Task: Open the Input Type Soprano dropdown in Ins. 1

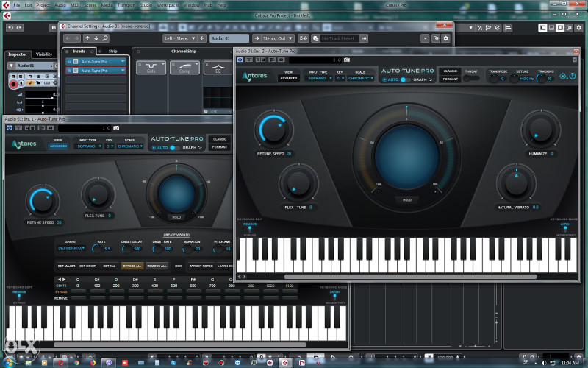Action: pyautogui.click(x=89, y=146)
